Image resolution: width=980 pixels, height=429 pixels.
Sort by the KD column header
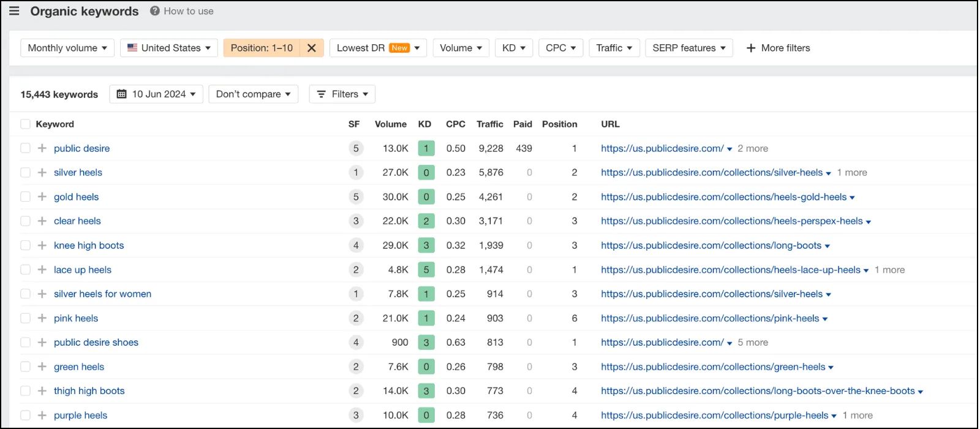pyautogui.click(x=424, y=124)
